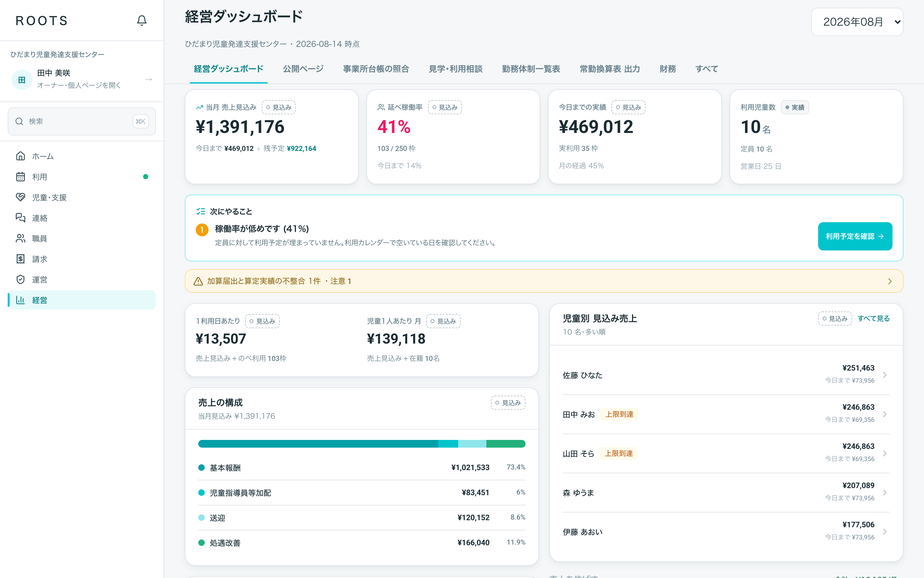Click the 送迎 light-blue legend dot
This screenshot has width=924, height=578.
click(x=201, y=518)
